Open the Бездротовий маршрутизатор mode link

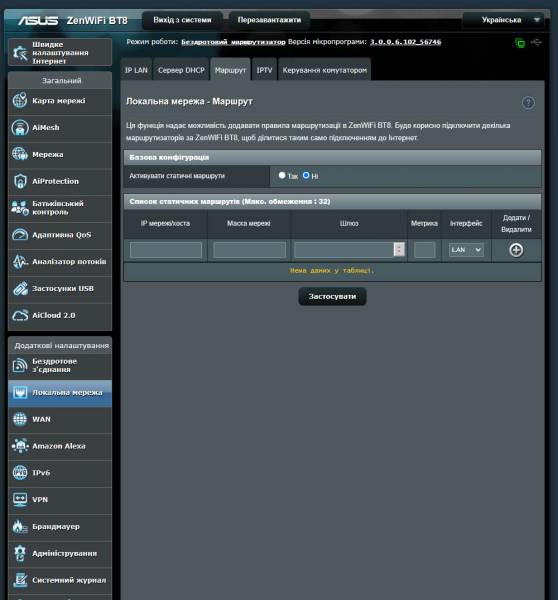[233, 42]
